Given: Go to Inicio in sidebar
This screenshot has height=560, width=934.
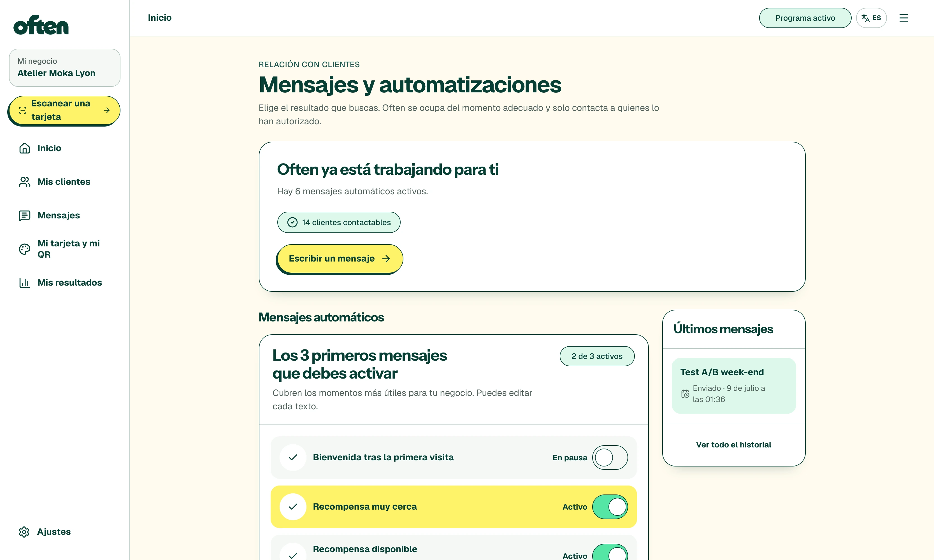Looking at the screenshot, I should coord(64,148).
